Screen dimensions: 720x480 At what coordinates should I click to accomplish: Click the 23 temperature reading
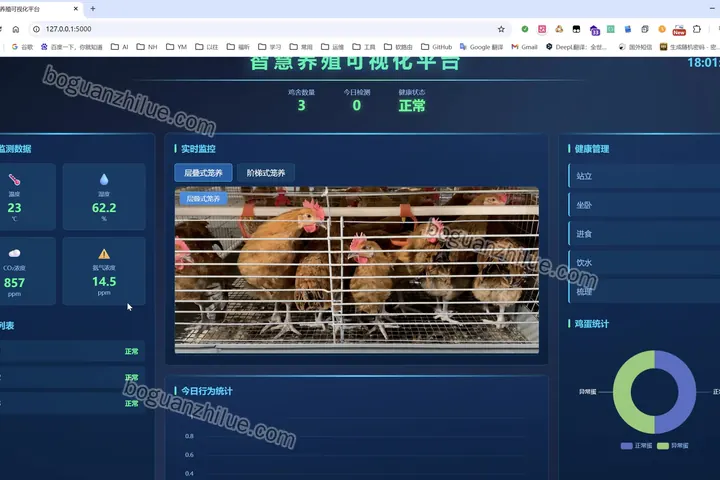(14, 208)
